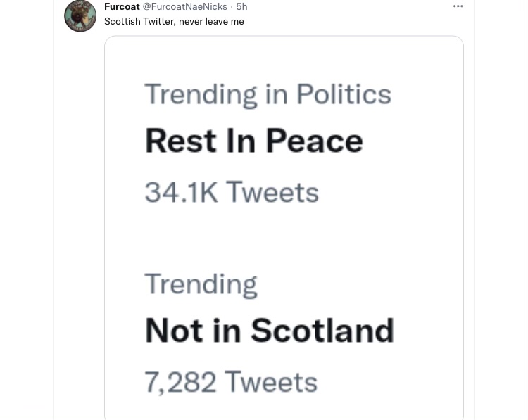This screenshot has height=420, width=528.
Task: Click the 'Trending in Politics' label
Action: (268, 94)
